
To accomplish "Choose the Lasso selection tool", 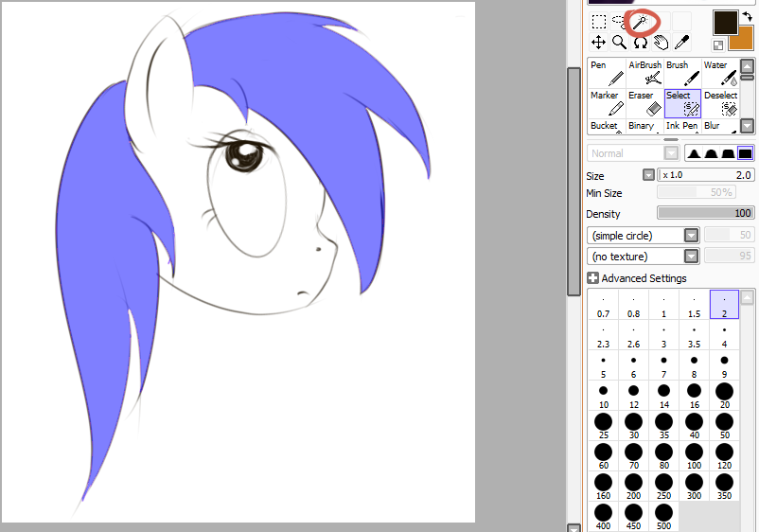I will tap(619, 22).
